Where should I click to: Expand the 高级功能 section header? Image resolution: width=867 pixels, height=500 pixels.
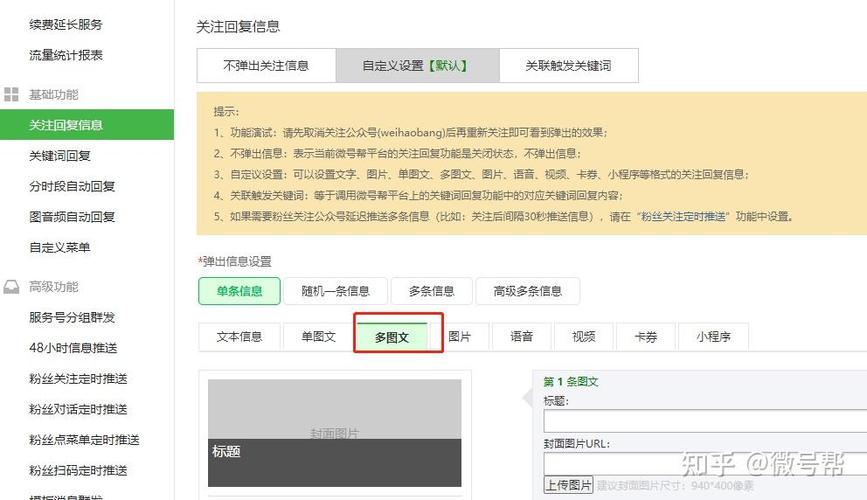(54, 287)
